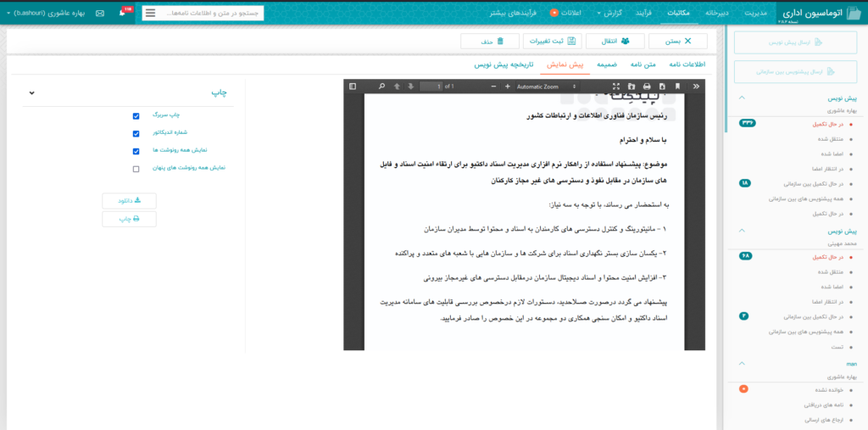Click the PDF zoom out minus icon
The width and height of the screenshot is (868, 430).
495,87
